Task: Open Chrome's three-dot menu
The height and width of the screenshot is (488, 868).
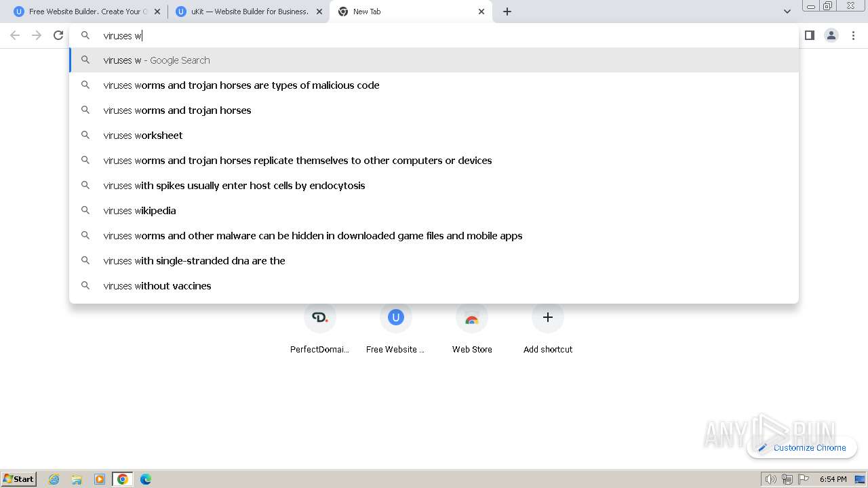Action: 853,35
